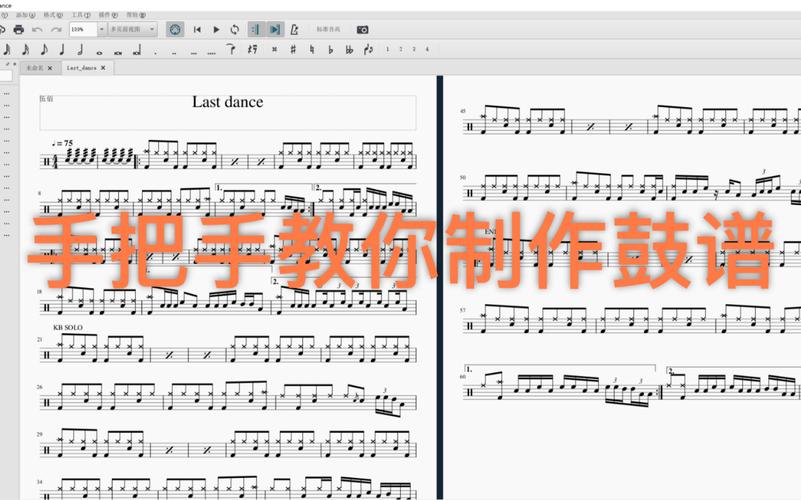Viewport: 801px width, 500px height.
Task: Add triple augmentation dot
Action: [x=193, y=53]
